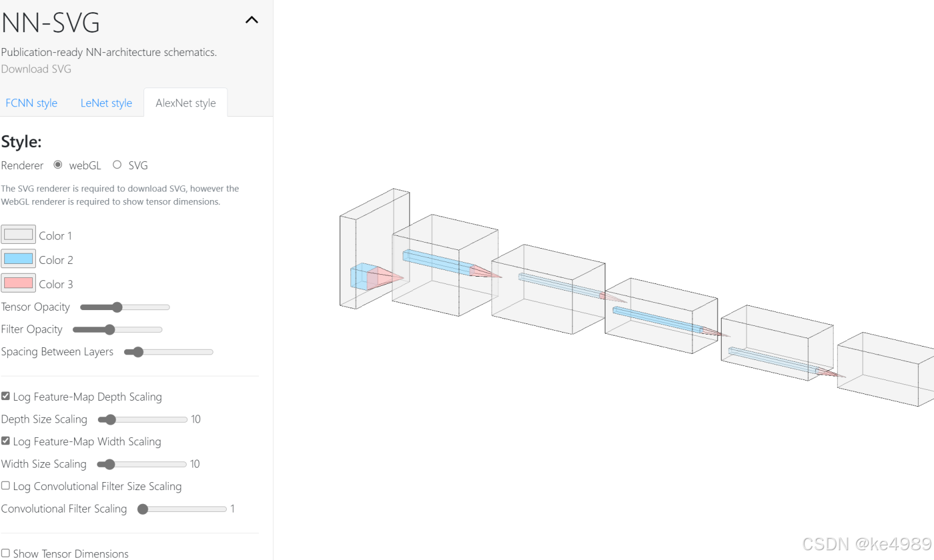Uncheck Log Feature-Map Depth Scaling
Image resolution: width=934 pixels, height=560 pixels.
pyautogui.click(x=5, y=396)
